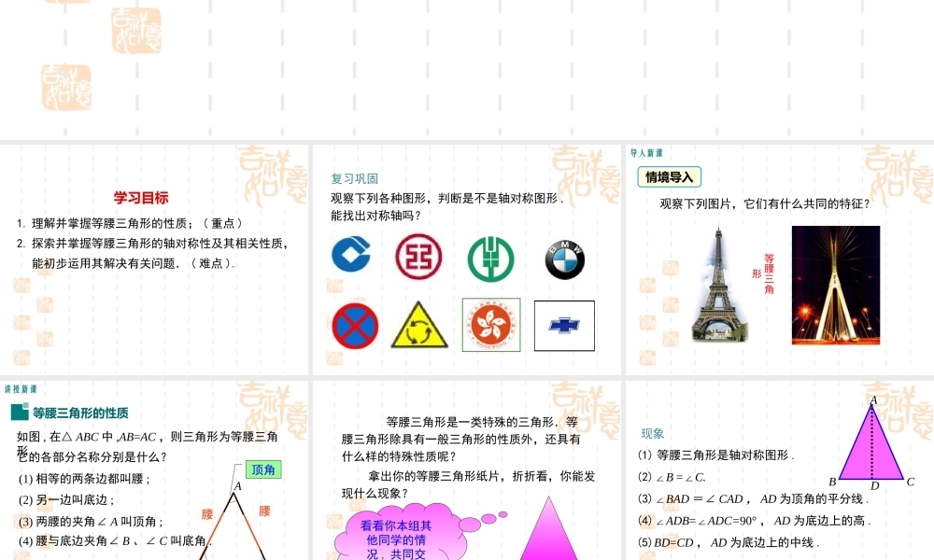The image size is (934, 560).
Task: Click the 讲授新课 section label
Action: [21, 389]
